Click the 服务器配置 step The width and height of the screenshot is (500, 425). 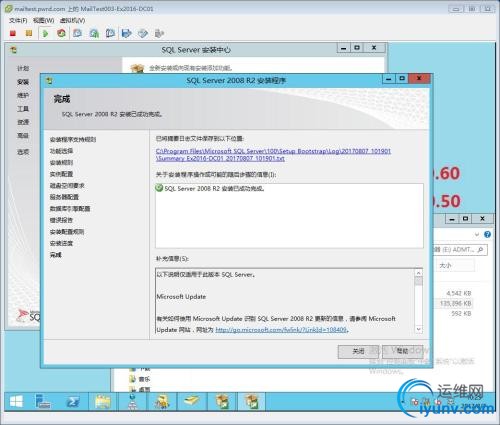(x=64, y=197)
